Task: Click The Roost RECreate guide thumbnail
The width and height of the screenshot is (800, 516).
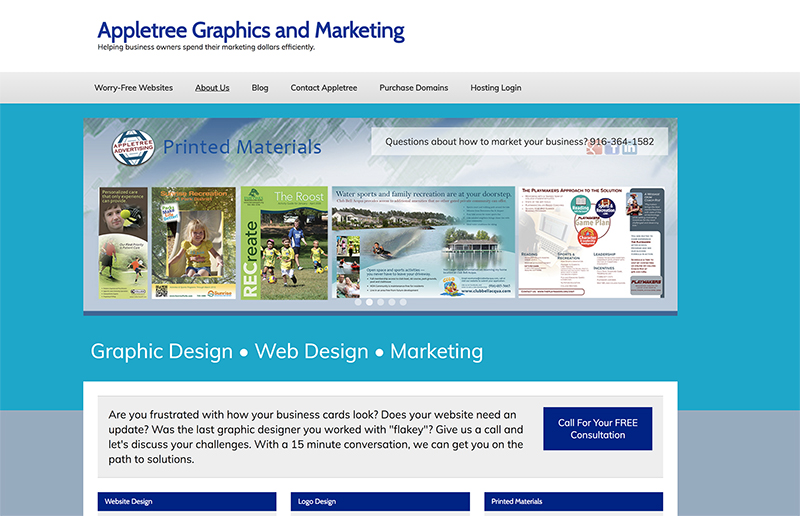Action: pos(284,243)
